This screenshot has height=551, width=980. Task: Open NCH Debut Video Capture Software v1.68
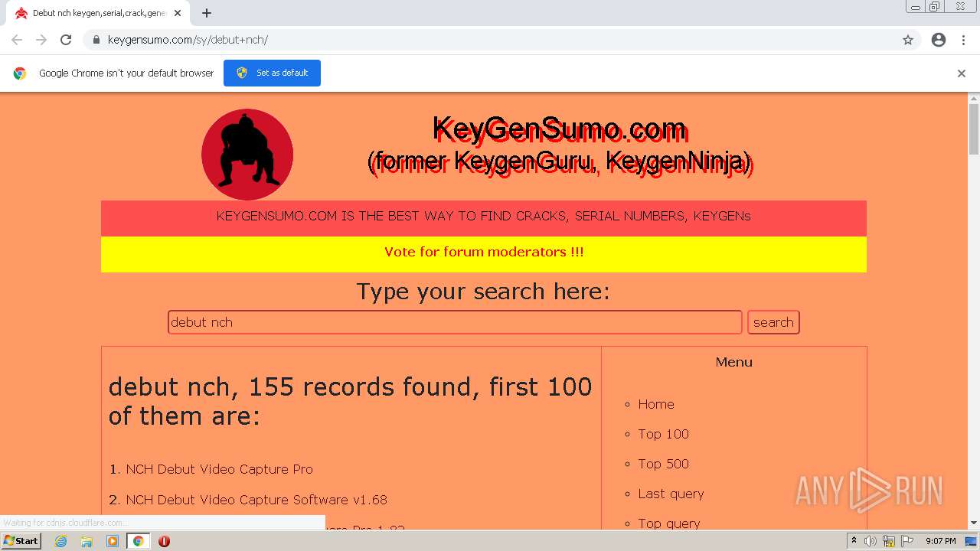(x=256, y=500)
